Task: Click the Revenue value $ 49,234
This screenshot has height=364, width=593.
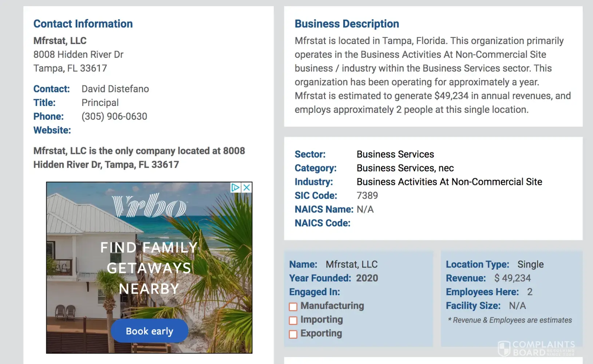Action: tap(512, 278)
